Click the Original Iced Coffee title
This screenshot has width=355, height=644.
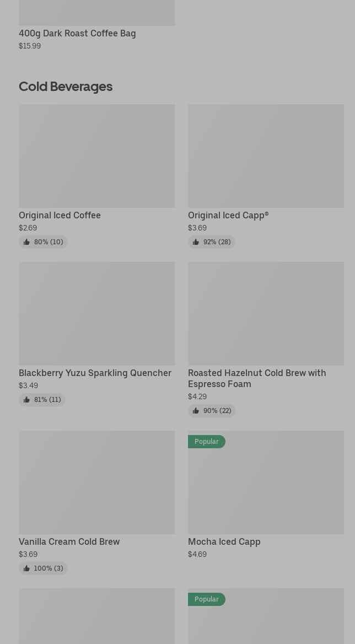(60, 215)
